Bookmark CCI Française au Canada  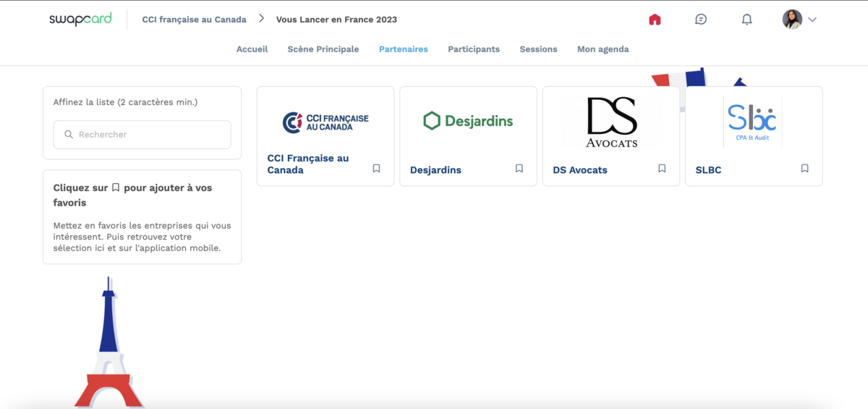[x=376, y=169]
